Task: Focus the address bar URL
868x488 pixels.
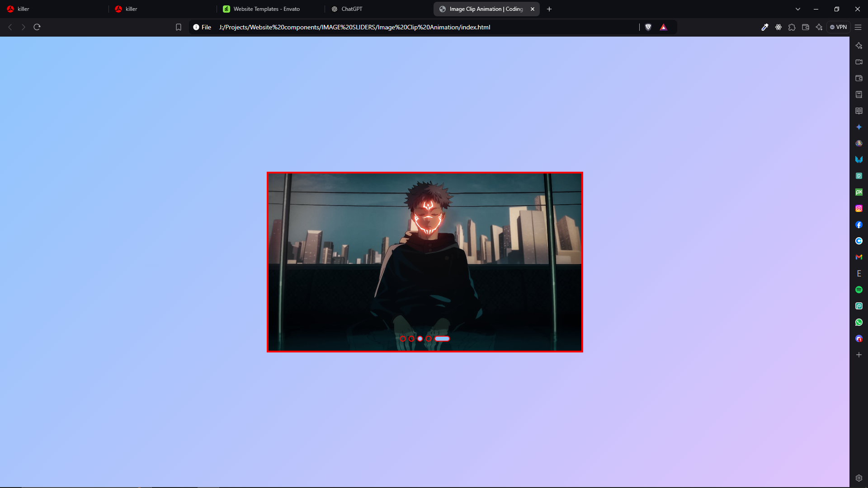Action: (354, 27)
